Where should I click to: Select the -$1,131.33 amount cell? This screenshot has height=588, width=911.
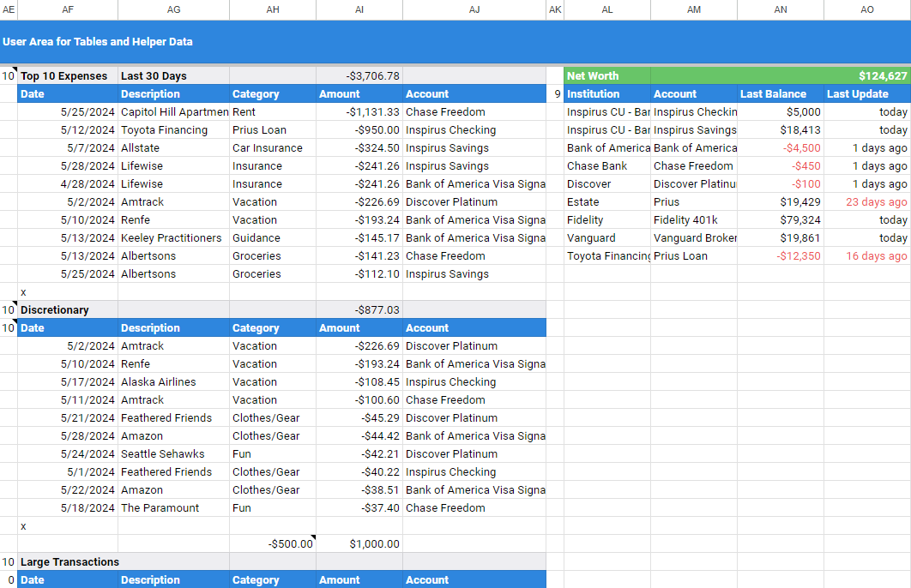pyautogui.click(x=359, y=112)
